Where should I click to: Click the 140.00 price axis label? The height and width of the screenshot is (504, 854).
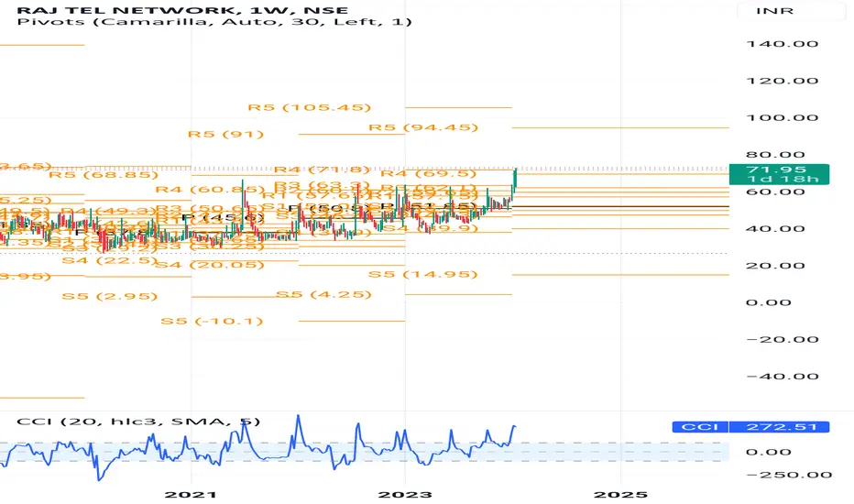click(783, 44)
